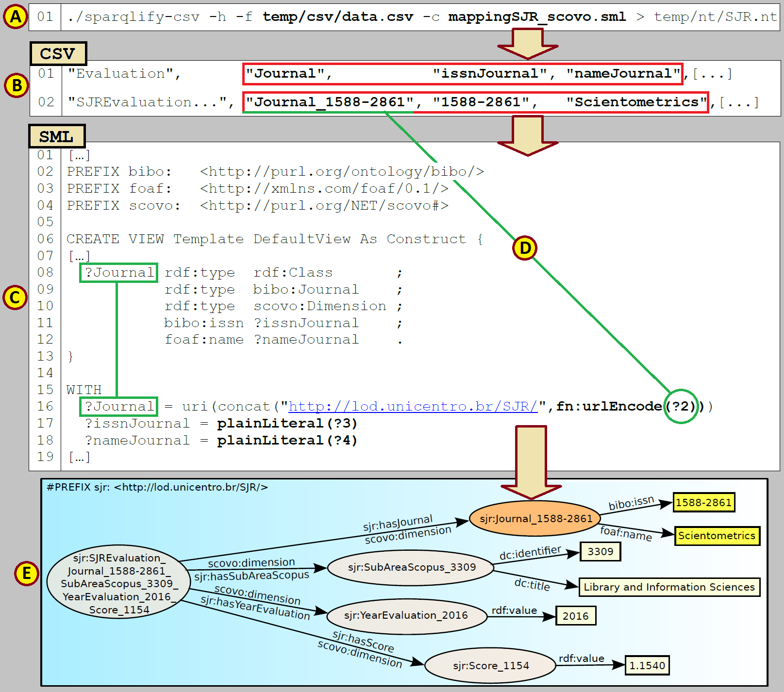
Task: Click the yellow circle marker labeled B
Action: pos(17,85)
